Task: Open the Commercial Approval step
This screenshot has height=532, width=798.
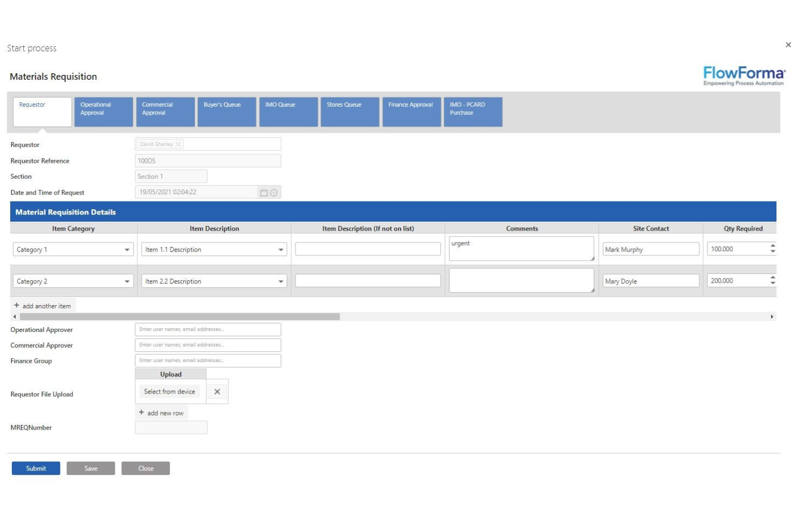Action: (165, 112)
